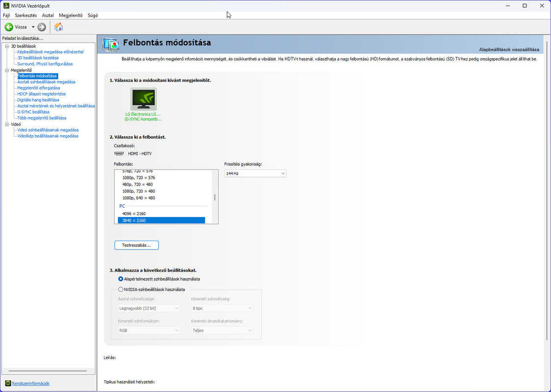The image size is (551, 392).
Task: Open Képbeállítások megadása előnézettel
Action: [50, 52]
